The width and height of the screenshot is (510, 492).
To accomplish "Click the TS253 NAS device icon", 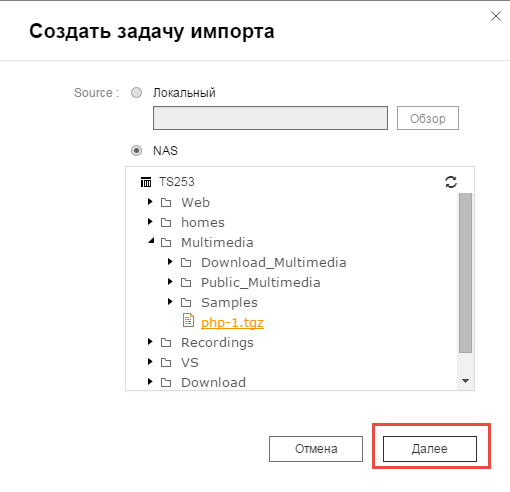I will point(146,182).
